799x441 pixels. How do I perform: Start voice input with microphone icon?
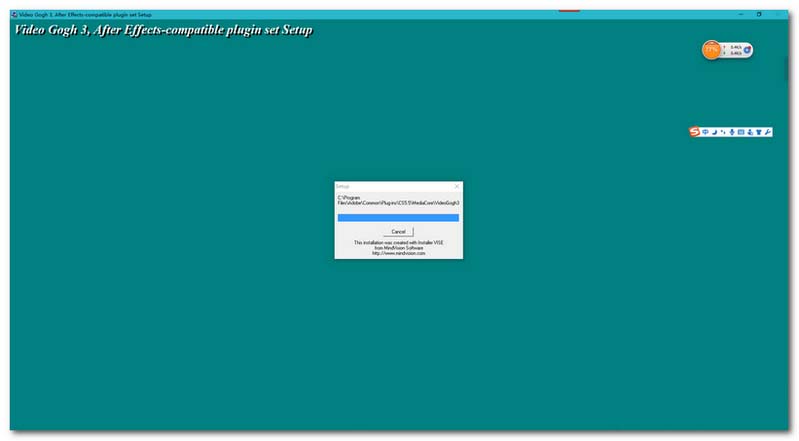coord(732,132)
